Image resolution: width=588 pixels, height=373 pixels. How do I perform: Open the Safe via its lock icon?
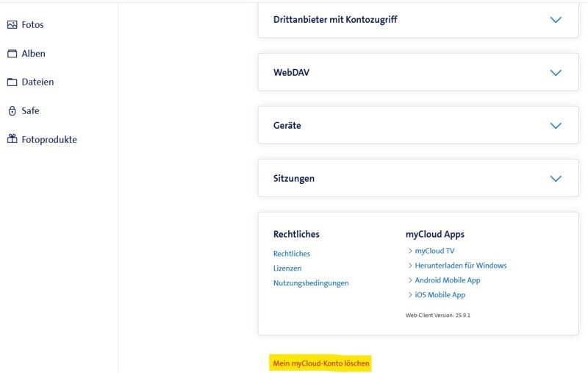pos(12,111)
